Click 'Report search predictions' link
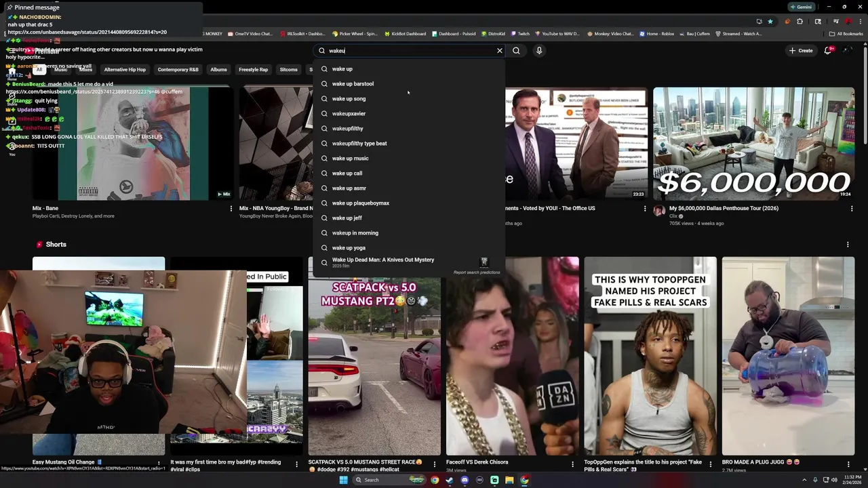Screen dimensions: 868x488 click(477, 272)
